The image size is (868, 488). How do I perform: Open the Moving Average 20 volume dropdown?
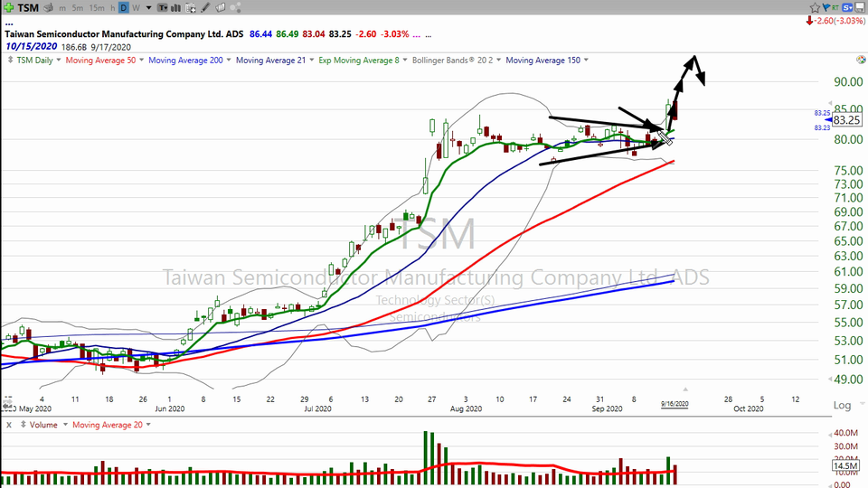pos(148,425)
